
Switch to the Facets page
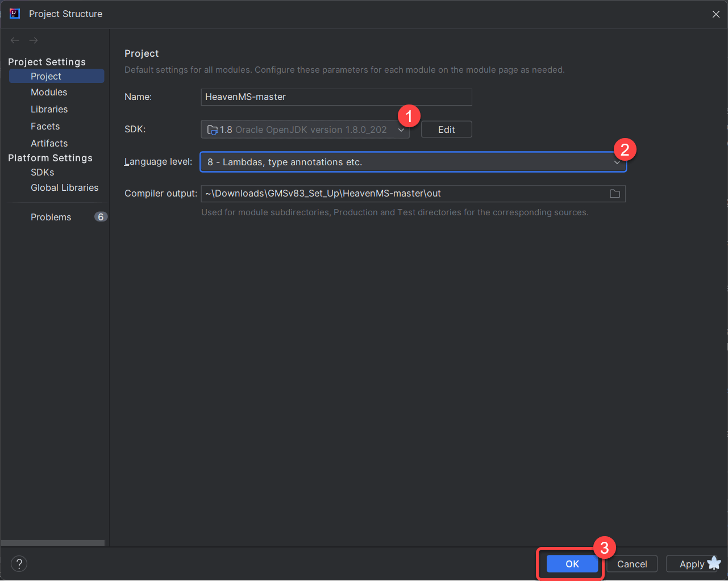[x=45, y=126]
